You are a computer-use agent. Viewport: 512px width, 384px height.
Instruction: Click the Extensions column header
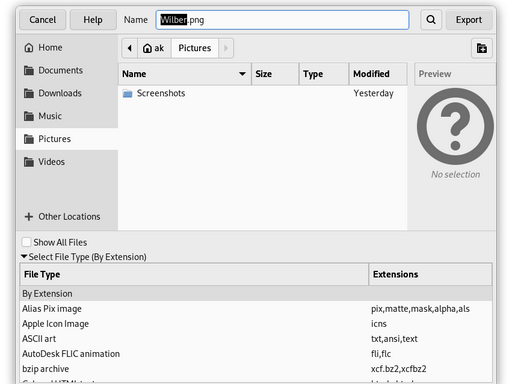(x=430, y=275)
